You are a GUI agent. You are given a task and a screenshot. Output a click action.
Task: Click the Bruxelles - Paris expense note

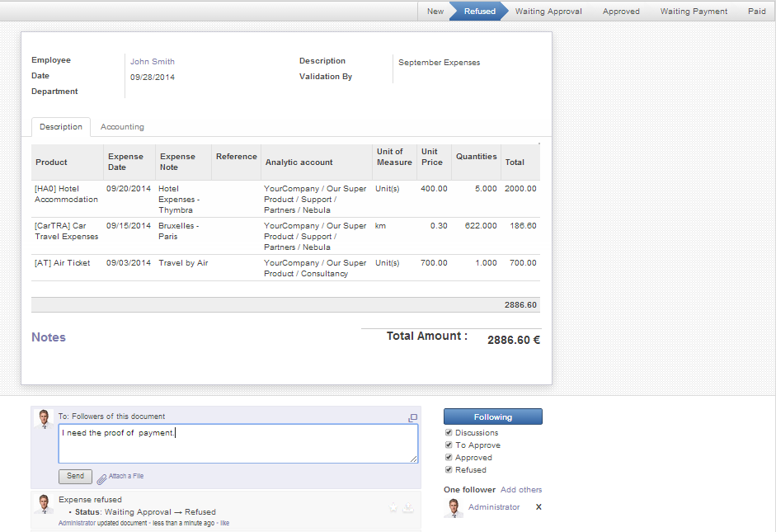pos(178,231)
